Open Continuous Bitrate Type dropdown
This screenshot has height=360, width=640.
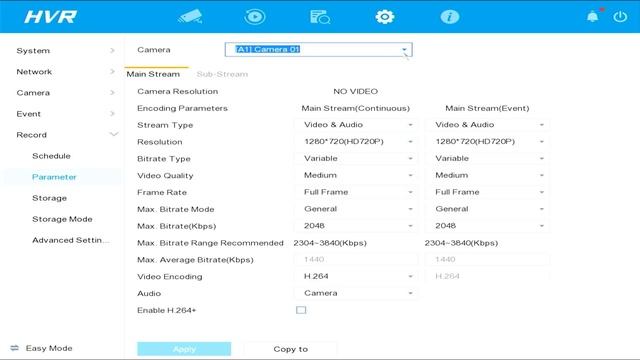tap(356, 158)
